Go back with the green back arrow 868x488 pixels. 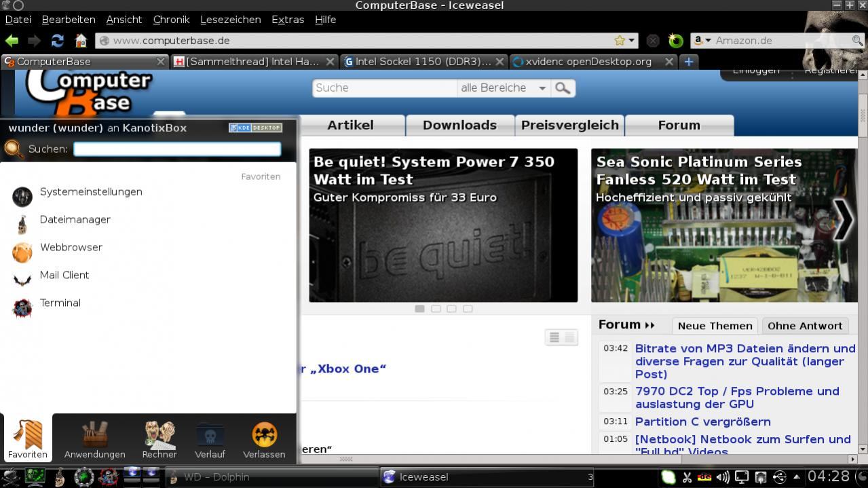12,41
